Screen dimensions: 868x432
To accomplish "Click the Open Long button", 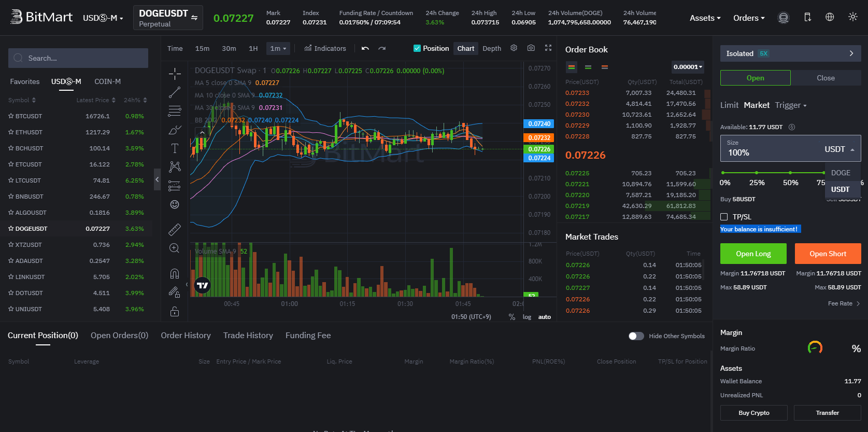I will 753,254.
